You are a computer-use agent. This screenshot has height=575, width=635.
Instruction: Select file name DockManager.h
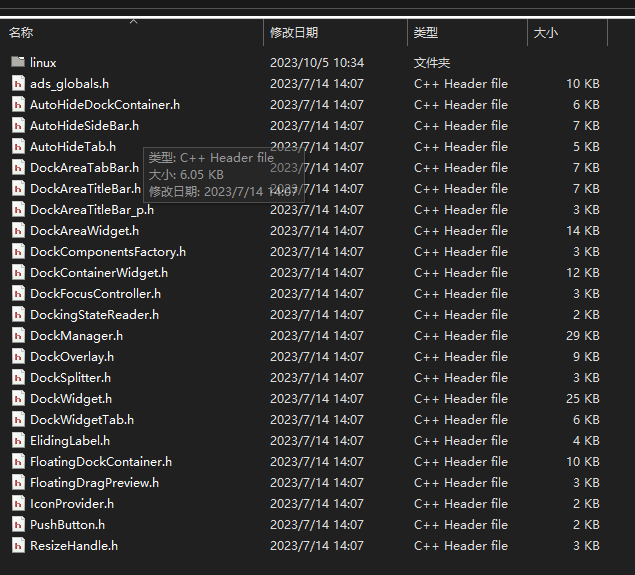[76, 336]
